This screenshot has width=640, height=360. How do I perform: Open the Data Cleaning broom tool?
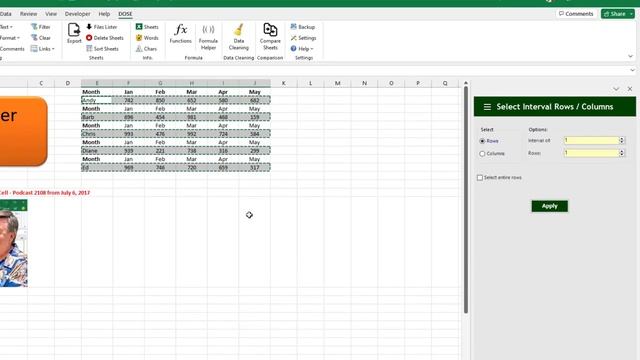pyautogui.click(x=239, y=37)
